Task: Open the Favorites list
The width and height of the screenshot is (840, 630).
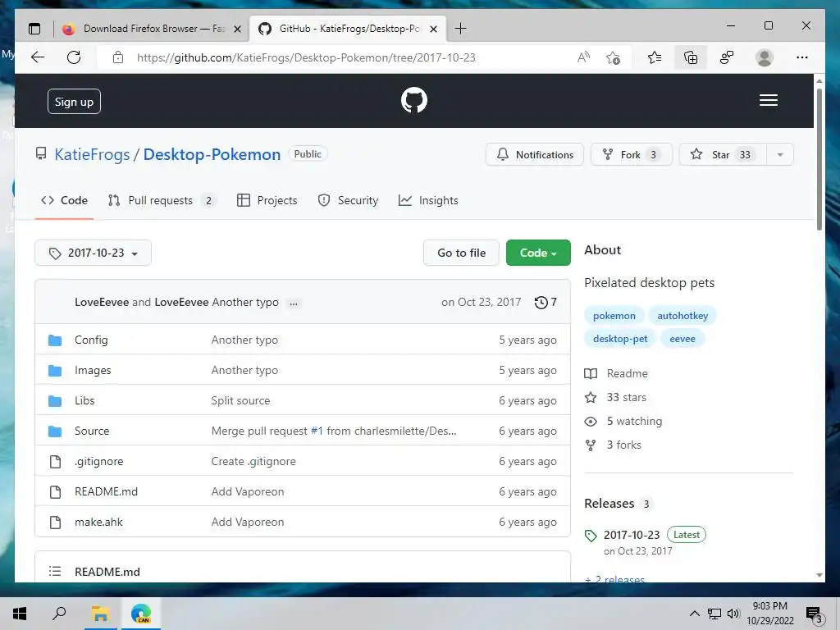Action: (x=655, y=57)
